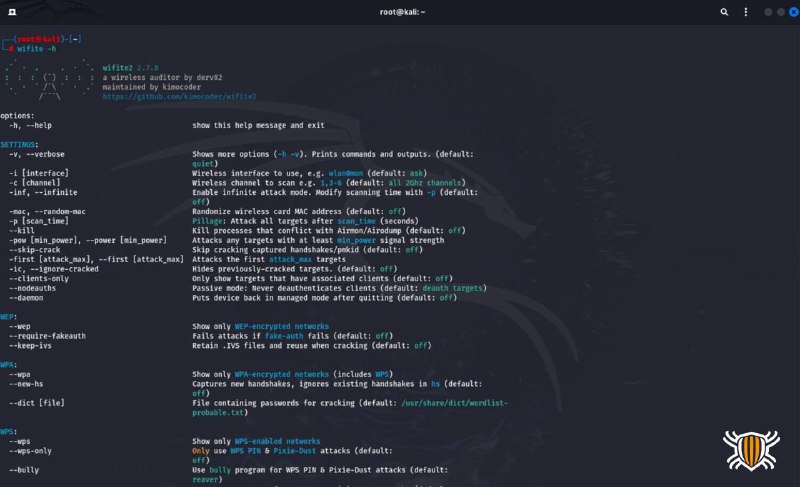Image resolution: width=800 pixels, height=487 pixels.
Task: Click the '--wep' option
Action: [20, 327]
